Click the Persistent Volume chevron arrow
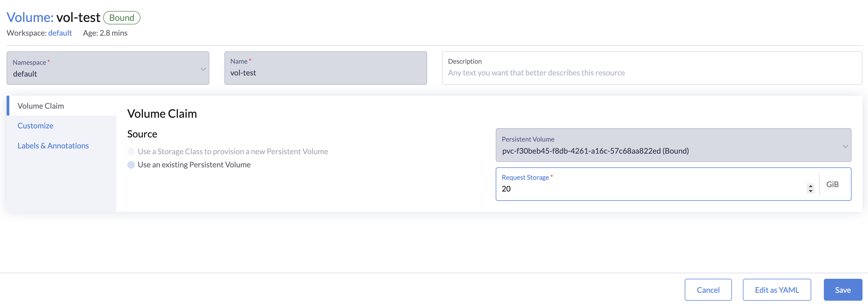 [x=845, y=146]
